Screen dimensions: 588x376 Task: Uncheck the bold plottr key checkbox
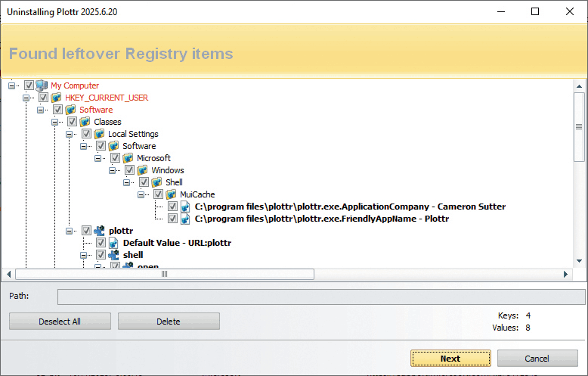coord(86,231)
